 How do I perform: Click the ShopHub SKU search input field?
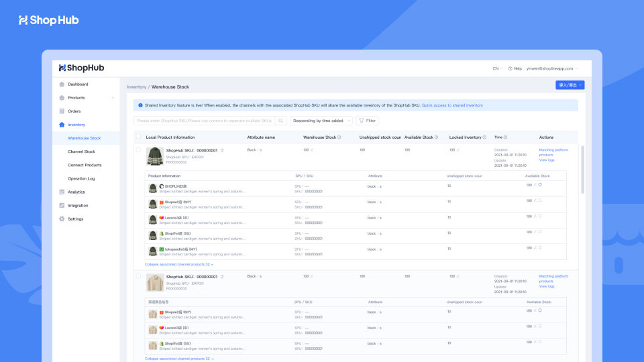(204, 121)
